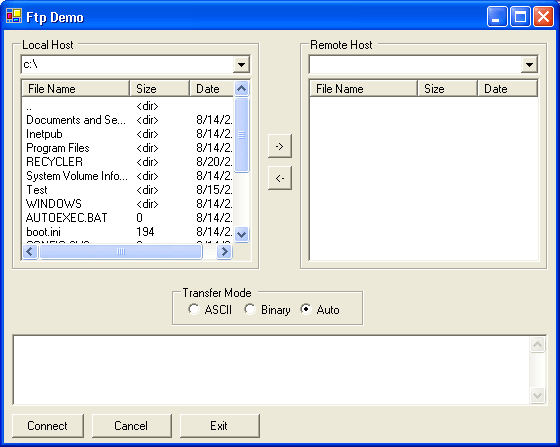
Task: Click inside the empty Remote Host file list
Action: (x=424, y=179)
